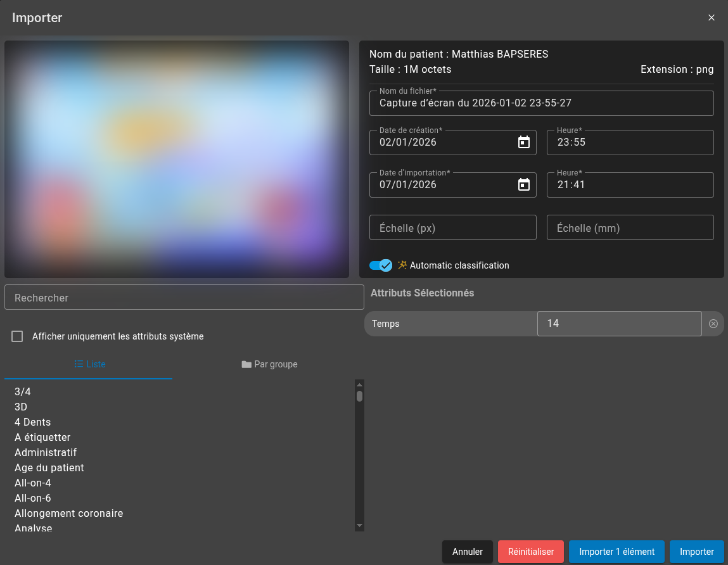The height and width of the screenshot is (565, 728).
Task: Click the Taille : 1M octets text
Action: pos(411,69)
